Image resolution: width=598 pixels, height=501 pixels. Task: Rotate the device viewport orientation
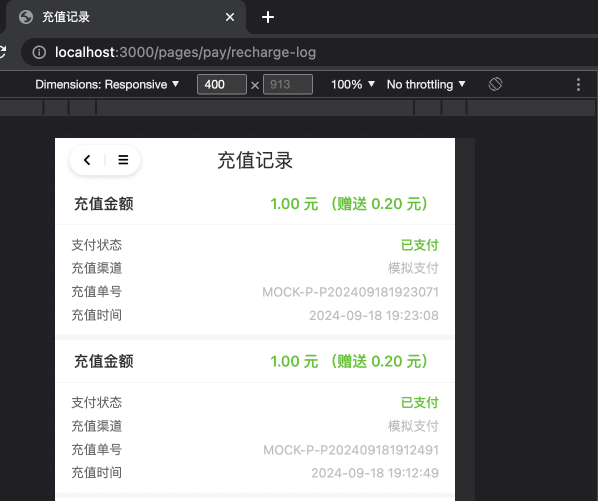pyautogui.click(x=495, y=84)
